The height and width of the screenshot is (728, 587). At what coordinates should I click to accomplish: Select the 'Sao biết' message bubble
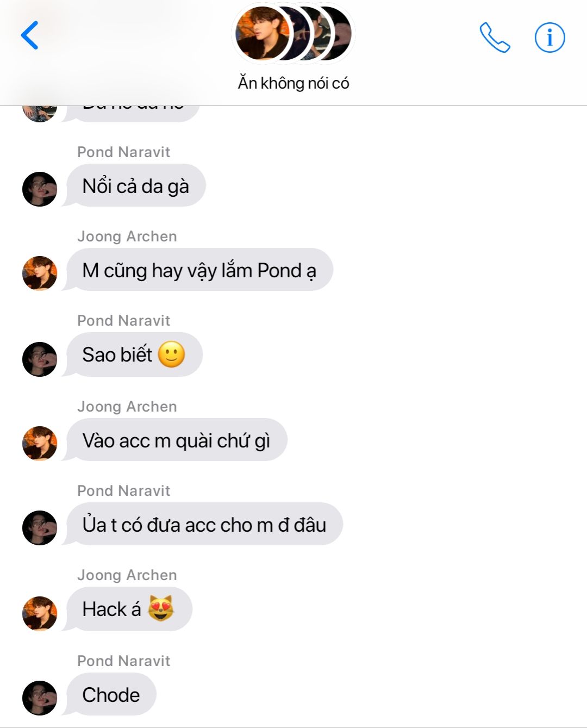[134, 354]
